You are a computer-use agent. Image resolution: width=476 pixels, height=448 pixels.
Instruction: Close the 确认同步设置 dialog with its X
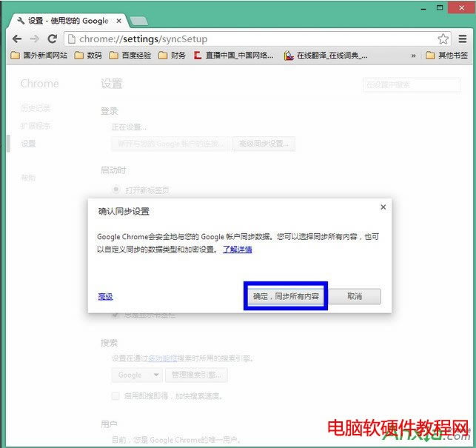[383, 207]
